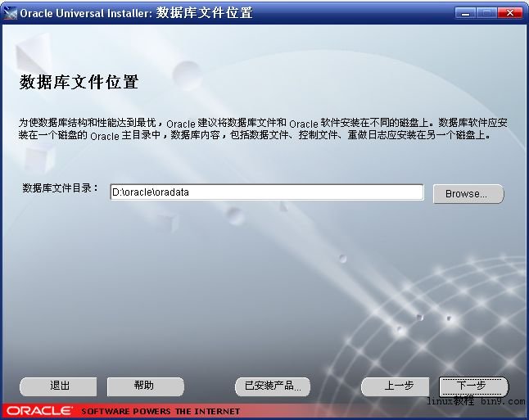Click the SOFTWARE POWERS THE INTERNET text
This screenshot has height=420, width=529.
[x=161, y=411]
